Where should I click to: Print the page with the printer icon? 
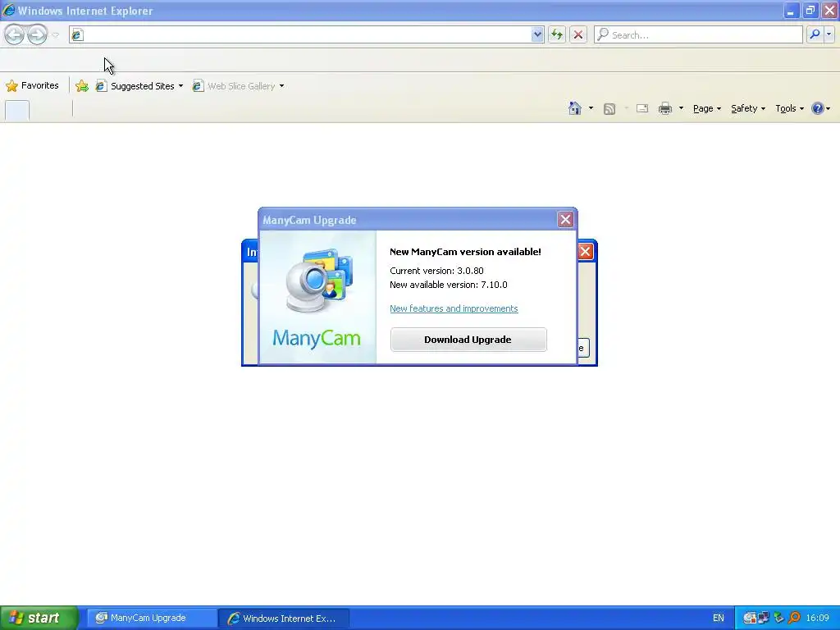pyautogui.click(x=664, y=109)
